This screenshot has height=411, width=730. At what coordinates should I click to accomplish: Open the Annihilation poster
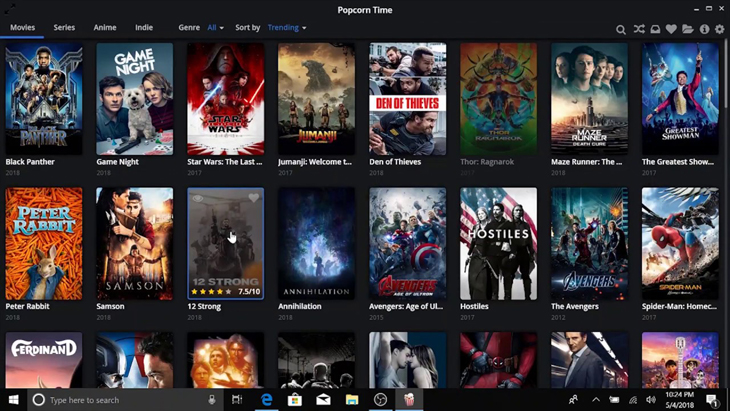pyautogui.click(x=317, y=243)
